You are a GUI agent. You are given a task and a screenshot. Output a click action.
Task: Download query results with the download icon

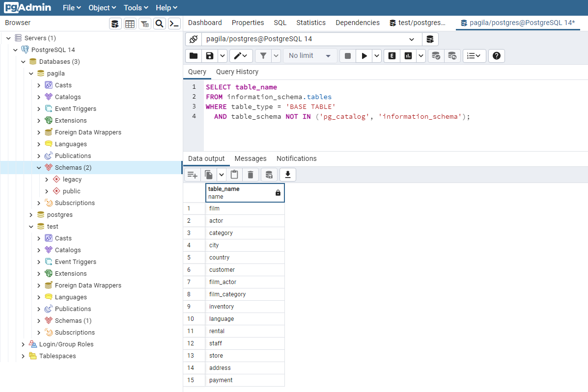(x=287, y=174)
